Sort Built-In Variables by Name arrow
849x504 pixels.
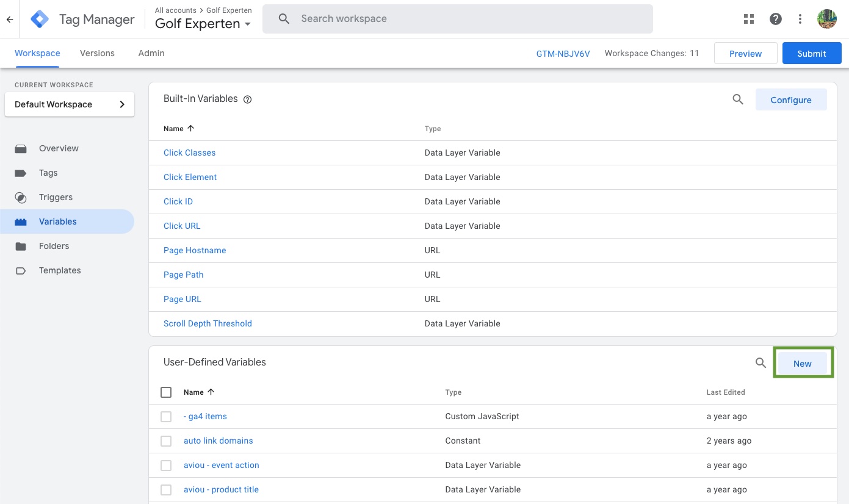pos(191,128)
